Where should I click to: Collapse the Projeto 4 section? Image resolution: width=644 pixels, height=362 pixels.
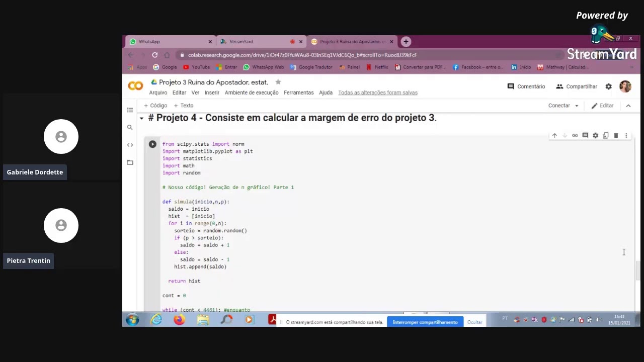tap(141, 118)
